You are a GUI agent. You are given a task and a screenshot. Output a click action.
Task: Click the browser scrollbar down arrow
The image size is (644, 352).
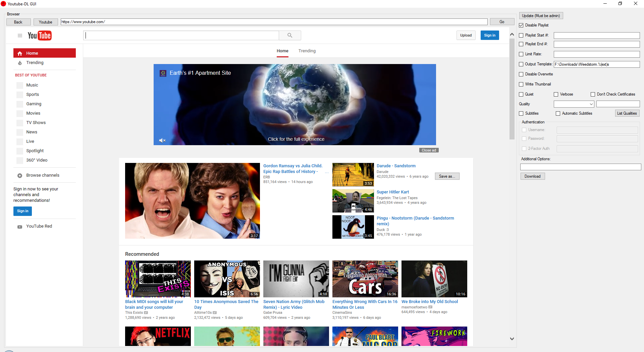(512, 339)
